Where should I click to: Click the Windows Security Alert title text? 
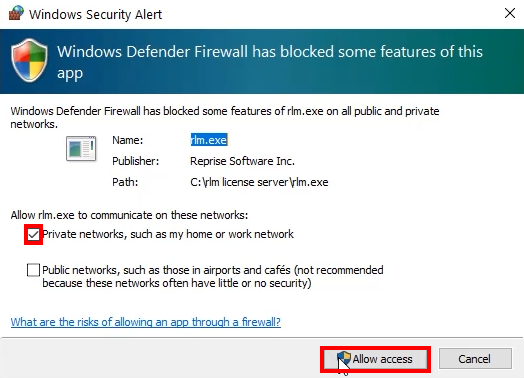click(x=95, y=14)
